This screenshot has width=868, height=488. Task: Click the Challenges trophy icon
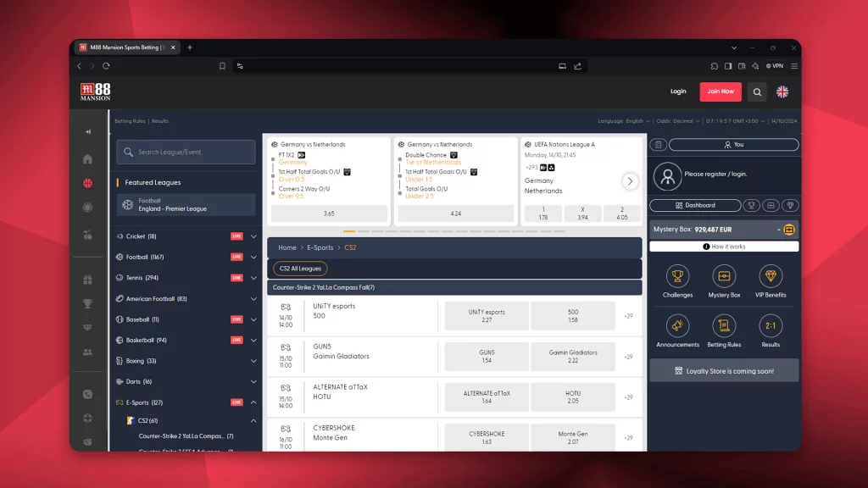pos(677,276)
